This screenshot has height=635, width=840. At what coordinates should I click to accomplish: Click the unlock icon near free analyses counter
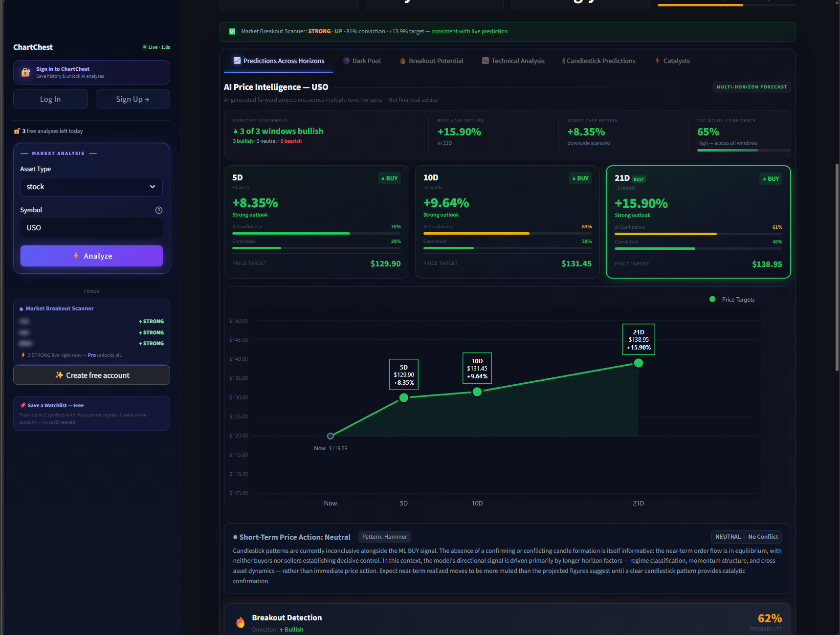17,131
